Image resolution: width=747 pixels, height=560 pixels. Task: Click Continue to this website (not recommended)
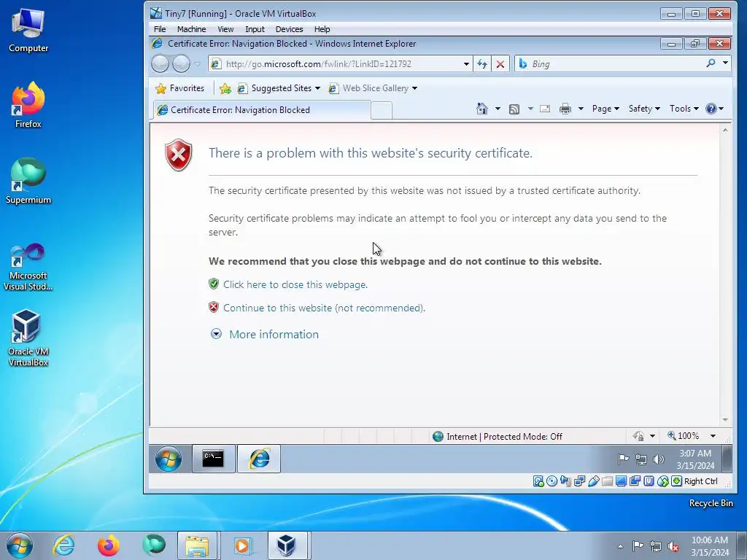tap(324, 308)
